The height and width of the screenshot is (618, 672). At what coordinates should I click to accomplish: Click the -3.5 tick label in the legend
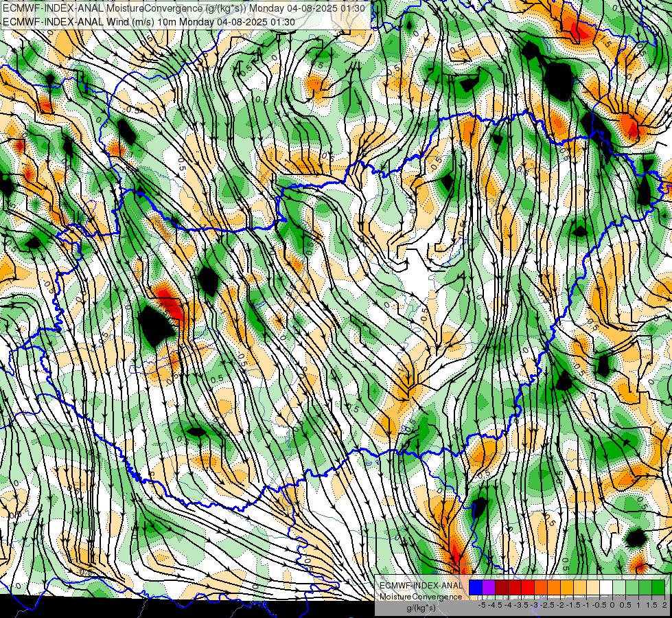pos(522,605)
